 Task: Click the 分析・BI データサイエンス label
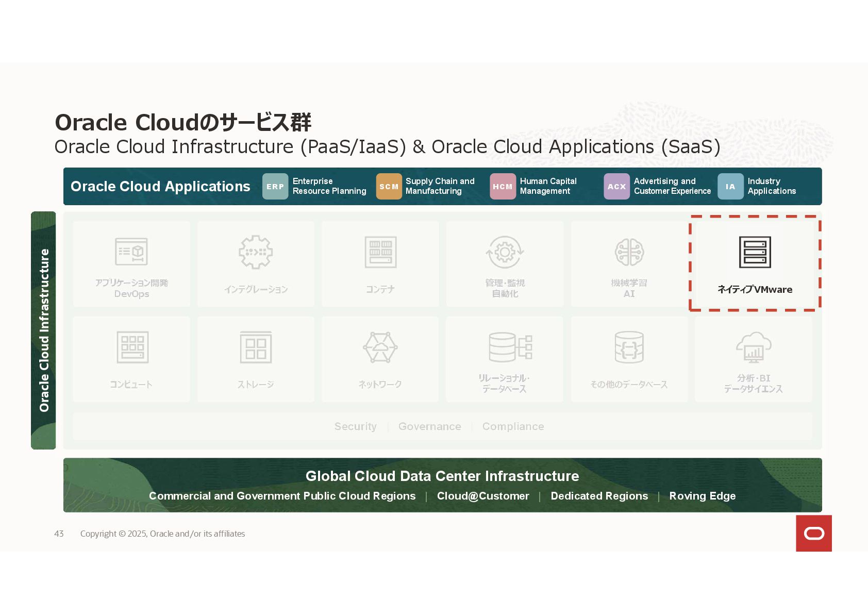(x=754, y=384)
